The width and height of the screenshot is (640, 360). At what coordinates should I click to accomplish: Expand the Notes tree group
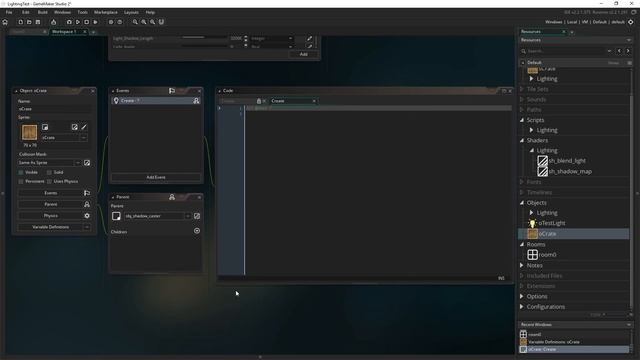click(522, 265)
